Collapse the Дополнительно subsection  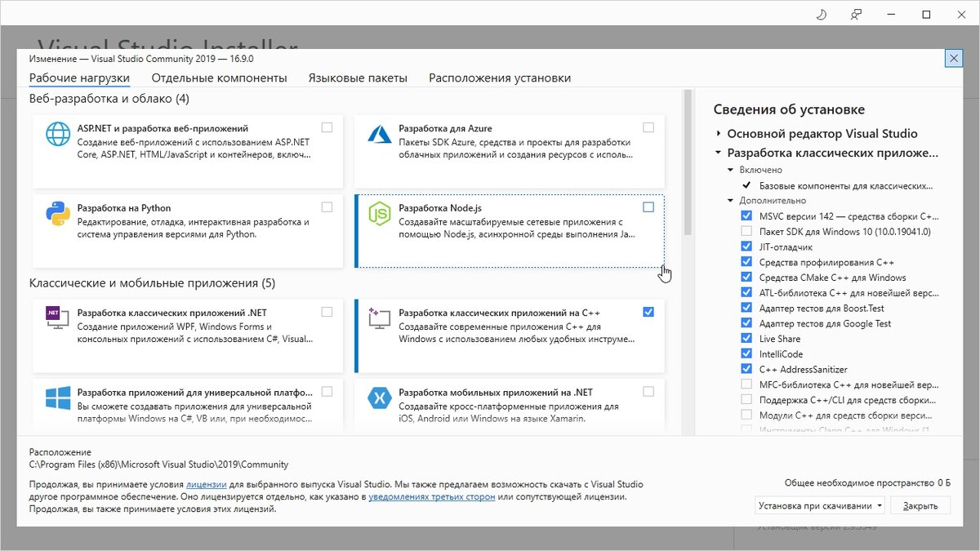(x=732, y=201)
